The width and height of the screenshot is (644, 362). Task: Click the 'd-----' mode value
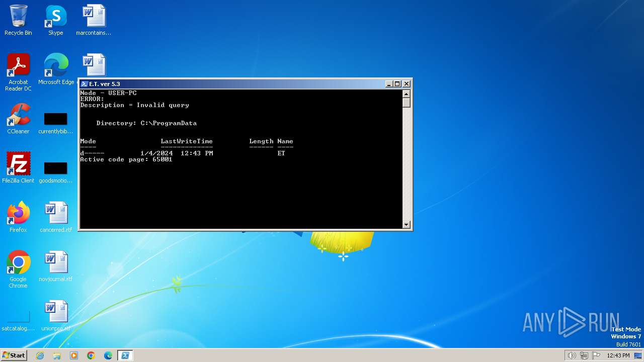click(x=92, y=153)
